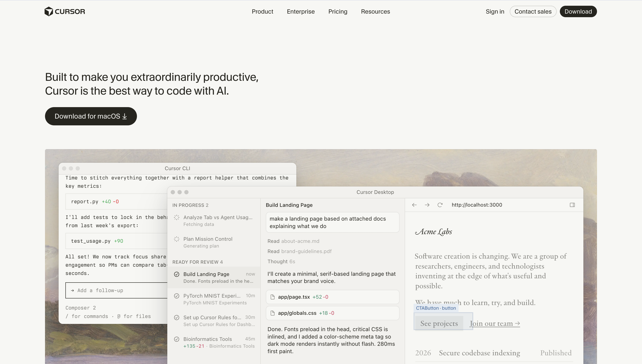
Task: Click the checkmark circle beside Bioinformatics Tools
Action: coord(177,339)
